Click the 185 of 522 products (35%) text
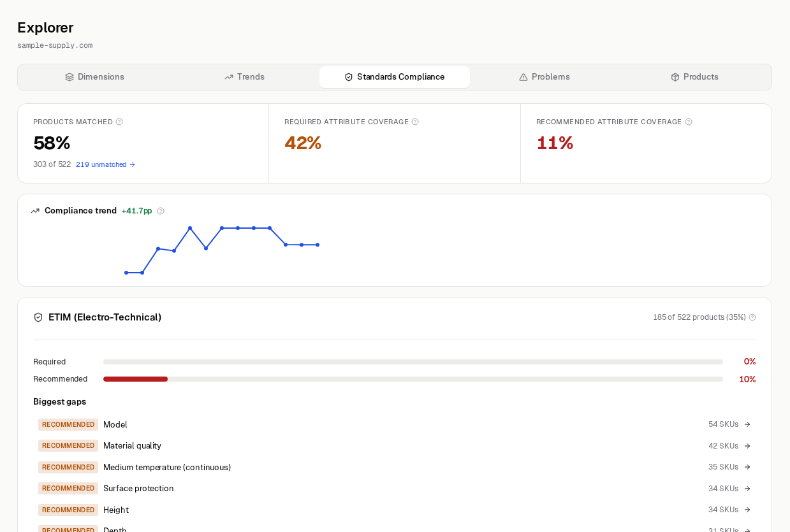Viewport: 790px width, 532px height. (699, 317)
